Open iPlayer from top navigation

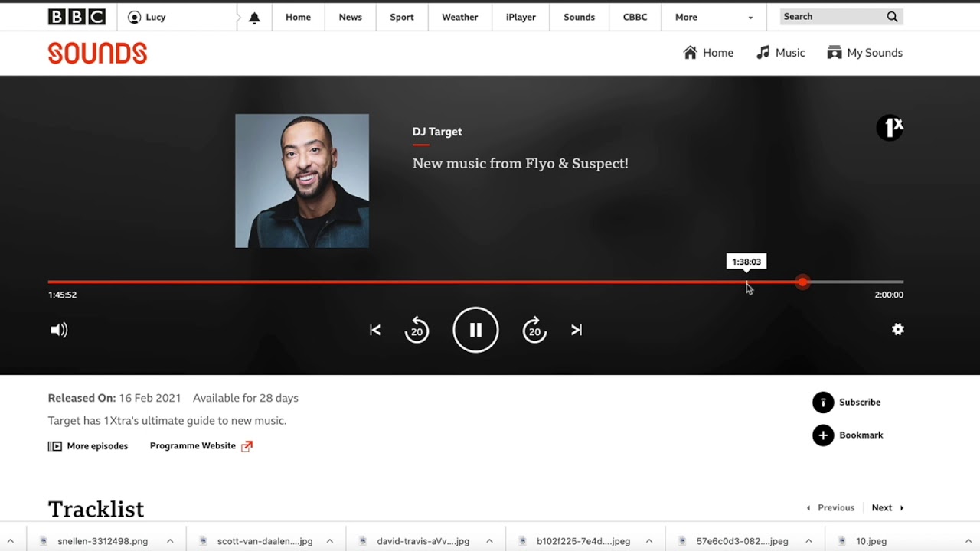click(521, 17)
